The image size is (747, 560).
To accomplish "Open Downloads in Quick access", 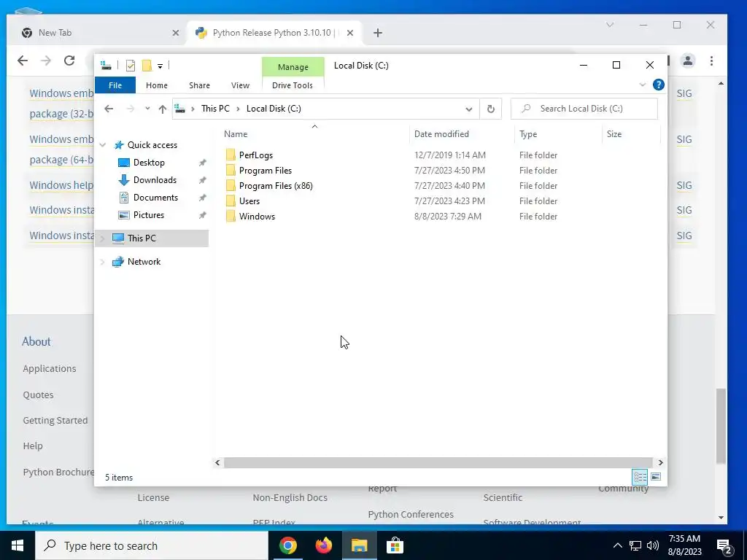I will [155, 180].
